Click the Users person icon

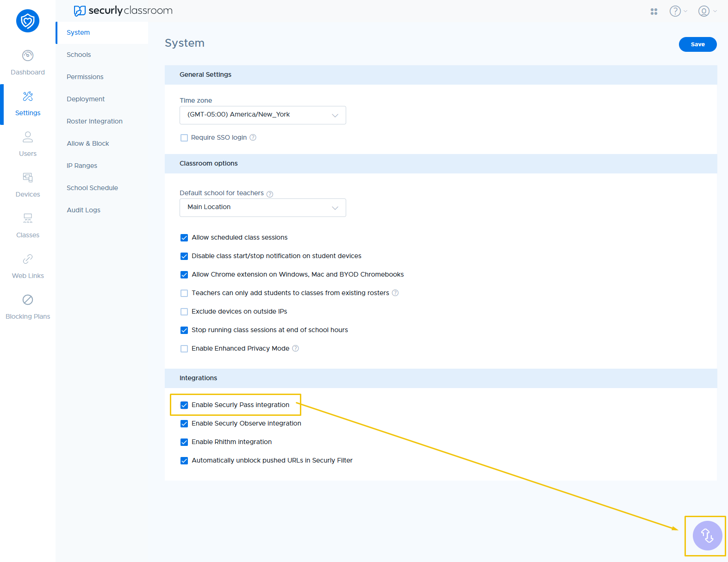[x=28, y=137]
